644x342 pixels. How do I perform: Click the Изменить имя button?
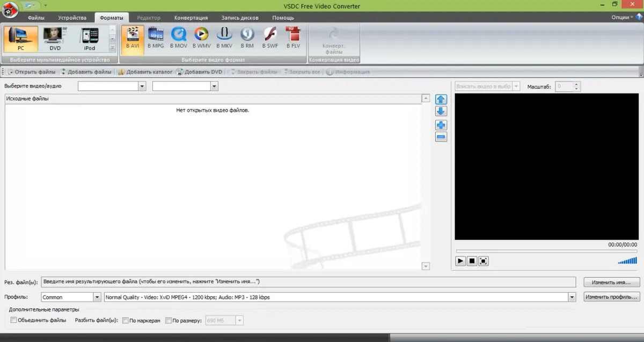[x=611, y=282]
